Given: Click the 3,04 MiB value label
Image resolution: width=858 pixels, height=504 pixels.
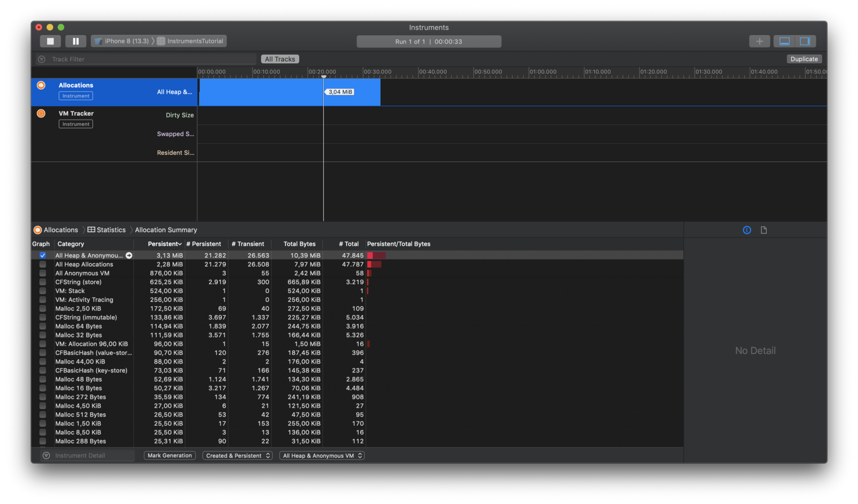Looking at the screenshot, I should point(341,92).
